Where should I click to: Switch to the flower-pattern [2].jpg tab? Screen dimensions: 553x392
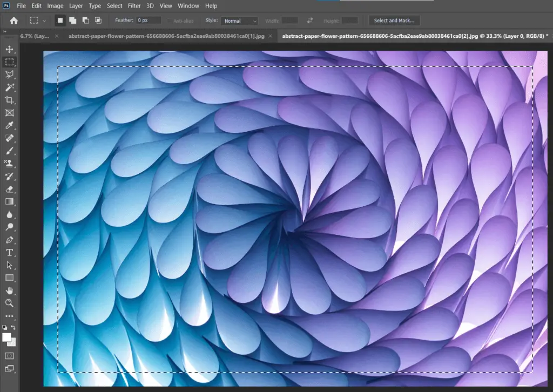tap(415, 36)
